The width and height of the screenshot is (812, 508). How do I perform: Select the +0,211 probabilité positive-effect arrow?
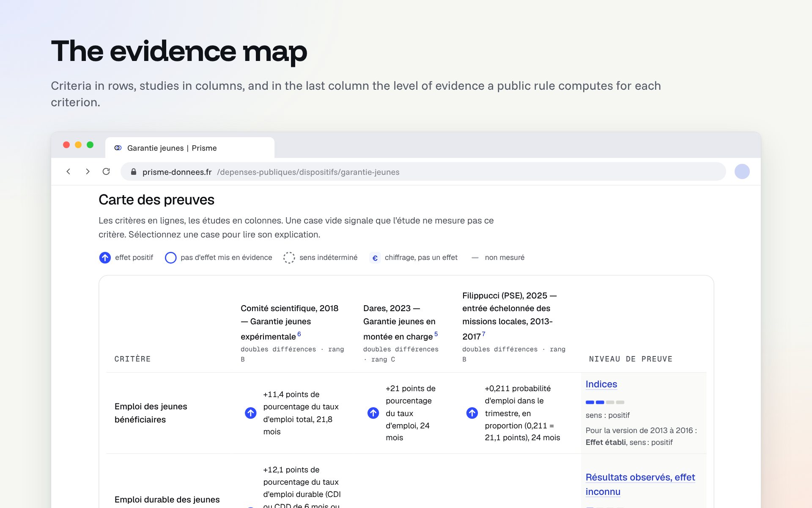[x=472, y=413]
